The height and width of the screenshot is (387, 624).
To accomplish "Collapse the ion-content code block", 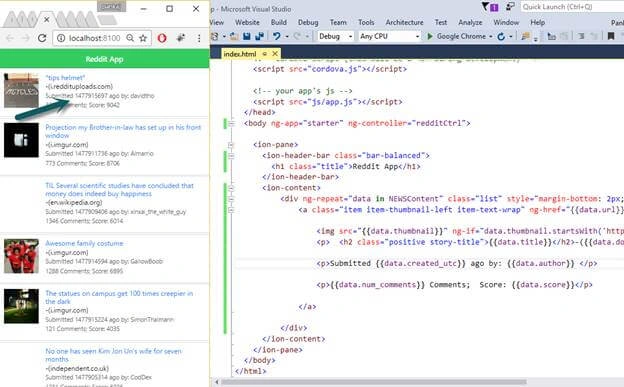I will (x=231, y=188).
